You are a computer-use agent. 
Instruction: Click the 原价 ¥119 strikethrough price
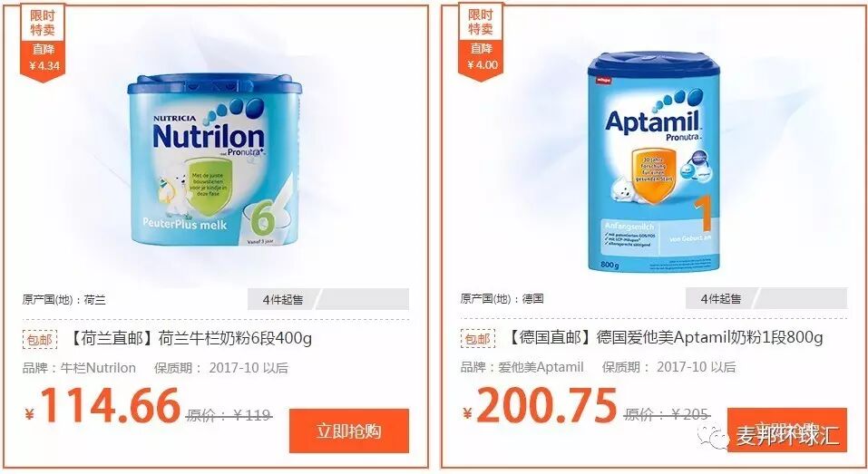229,415
